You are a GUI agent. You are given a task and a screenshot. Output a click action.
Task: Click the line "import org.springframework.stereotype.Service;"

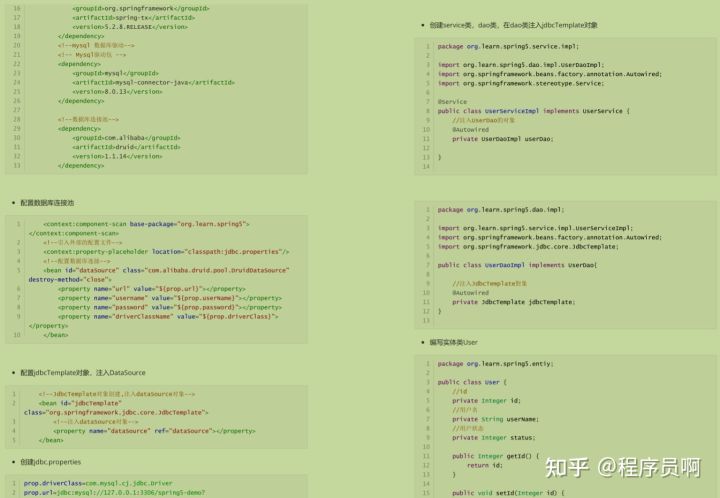tap(521, 83)
